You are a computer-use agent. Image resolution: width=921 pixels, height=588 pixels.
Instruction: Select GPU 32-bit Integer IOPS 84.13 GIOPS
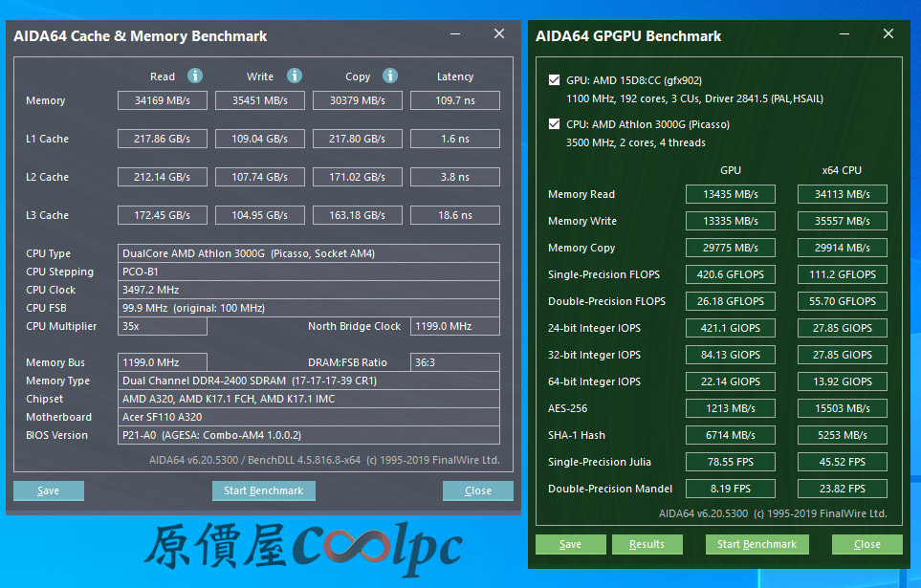pyautogui.click(x=731, y=355)
